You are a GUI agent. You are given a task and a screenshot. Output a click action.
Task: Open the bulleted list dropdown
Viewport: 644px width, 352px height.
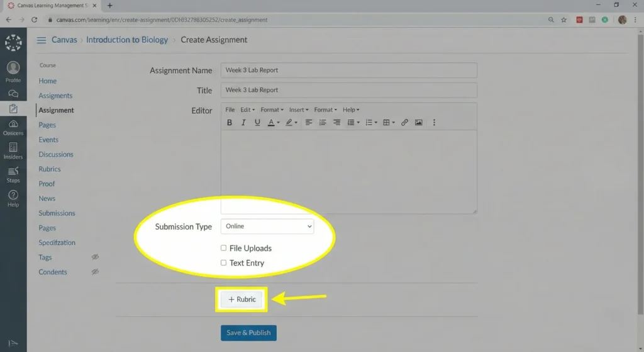pos(353,123)
